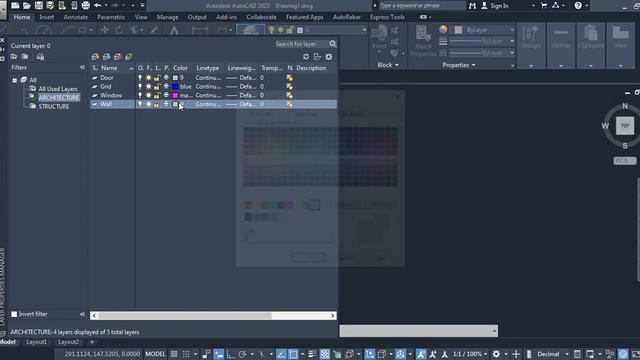Open the Manage ribbon tab
The height and width of the screenshot is (360, 640).
tap(167, 17)
